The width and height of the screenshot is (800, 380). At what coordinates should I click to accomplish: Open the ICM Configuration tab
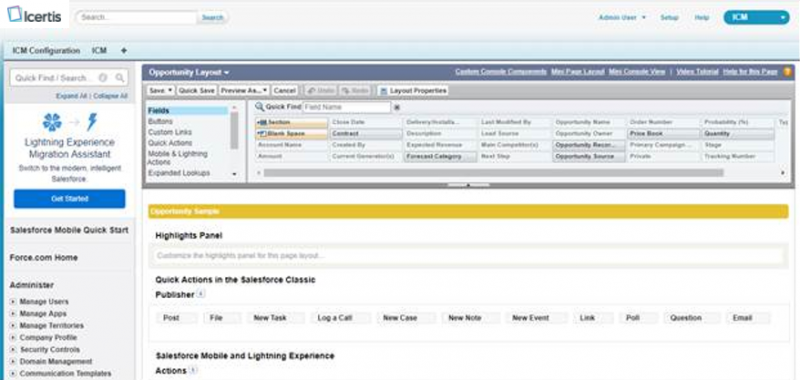coord(46,50)
